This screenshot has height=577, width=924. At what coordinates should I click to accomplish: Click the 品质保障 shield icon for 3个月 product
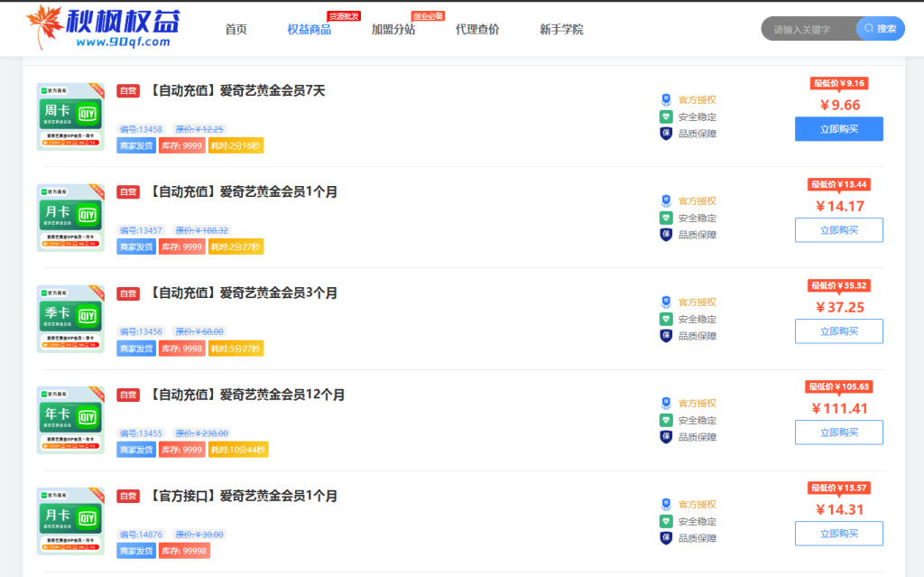tap(666, 336)
